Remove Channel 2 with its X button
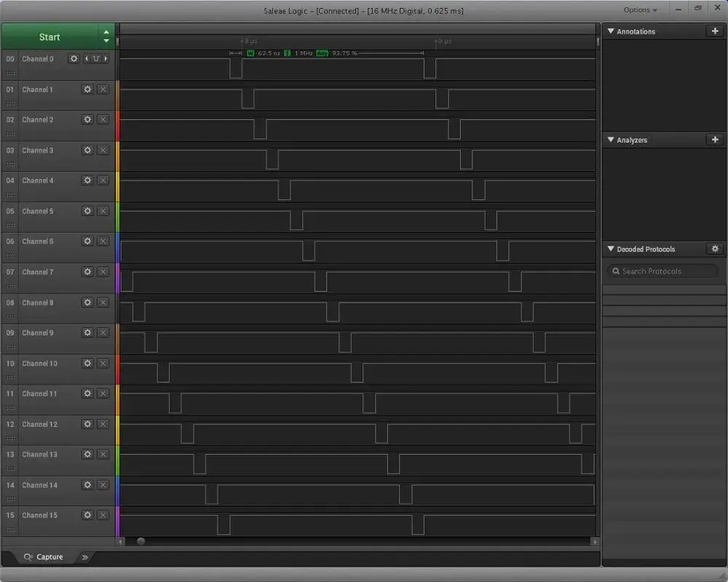728x582 pixels. coord(103,119)
